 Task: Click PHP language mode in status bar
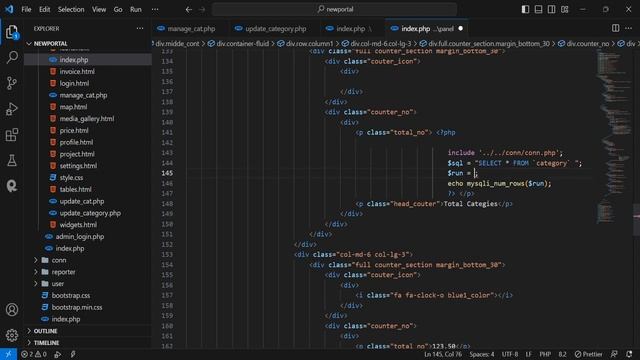pos(545,354)
